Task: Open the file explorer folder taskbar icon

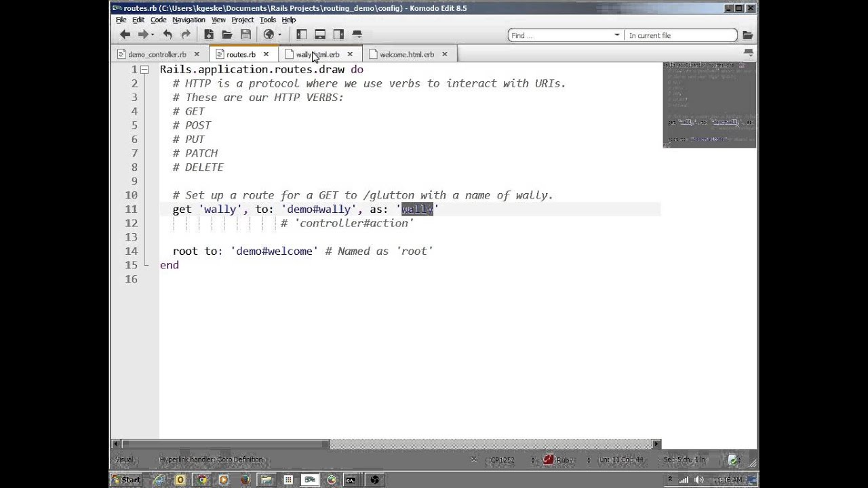Action: tap(267, 480)
